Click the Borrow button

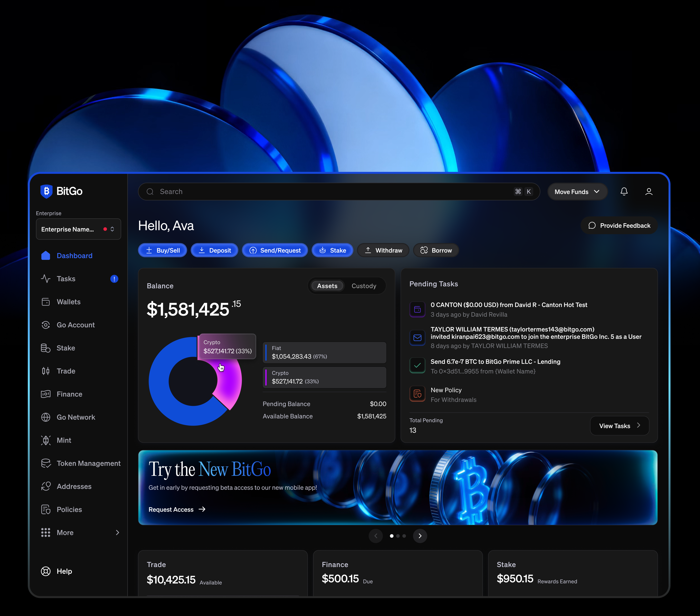click(x=436, y=250)
